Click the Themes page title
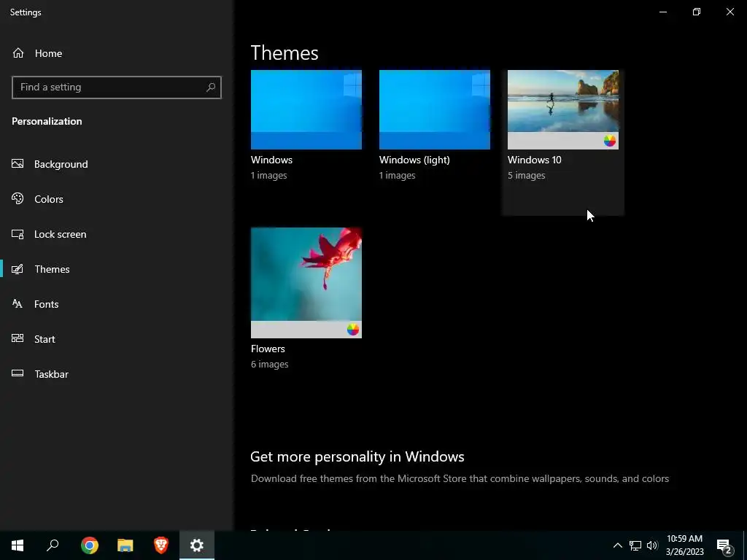Screen dimensions: 747x560 click(285, 52)
